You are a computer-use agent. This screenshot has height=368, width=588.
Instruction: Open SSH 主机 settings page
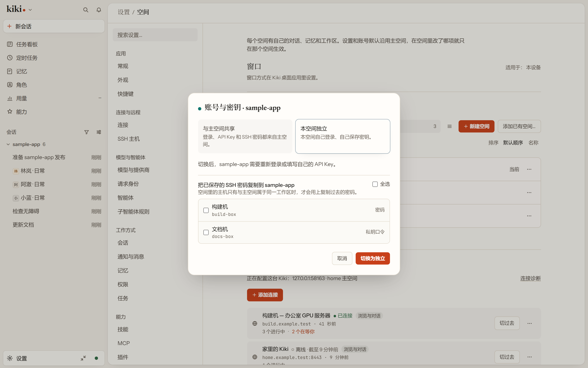pyautogui.click(x=155, y=139)
